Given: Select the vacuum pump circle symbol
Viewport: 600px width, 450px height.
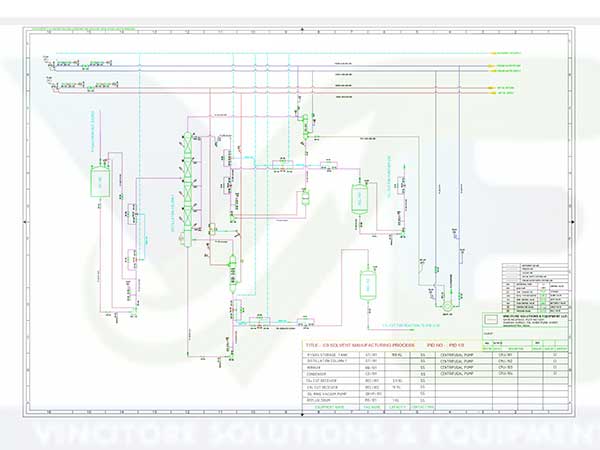Looking at the screenshot, I should pos(447,306).
